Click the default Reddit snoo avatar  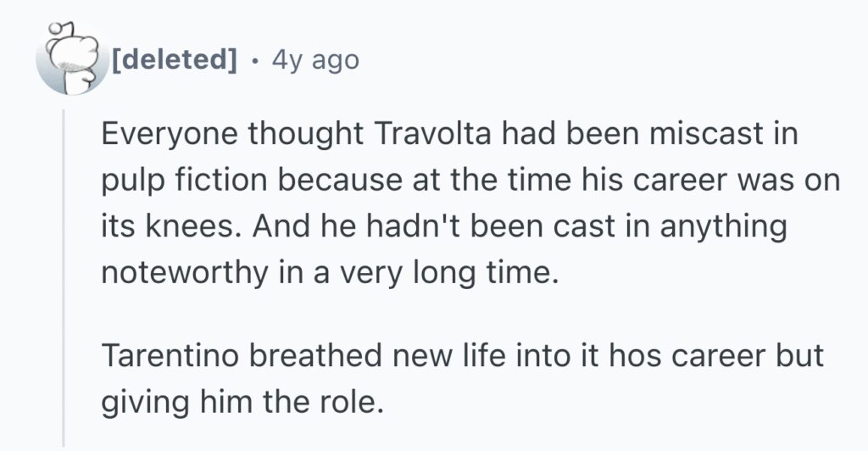pos(71,59)
